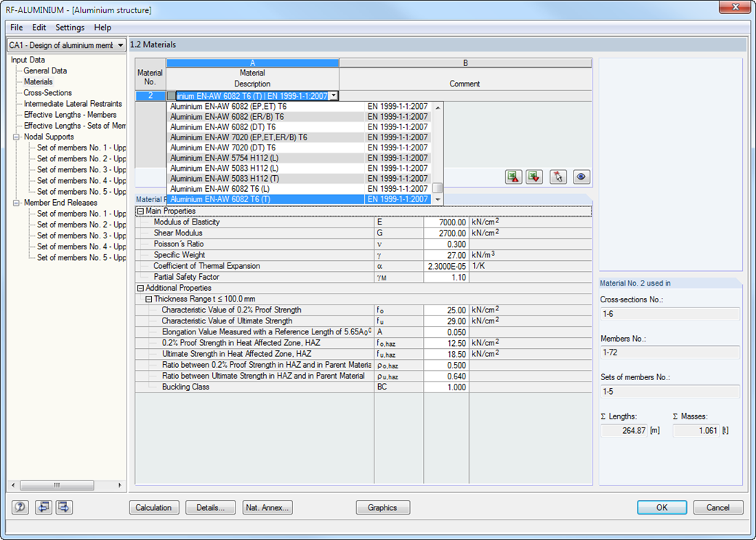756x540 pixels.
Task: Collapse the Nodal Supports tree node
Action: click(x=17, y=137)
